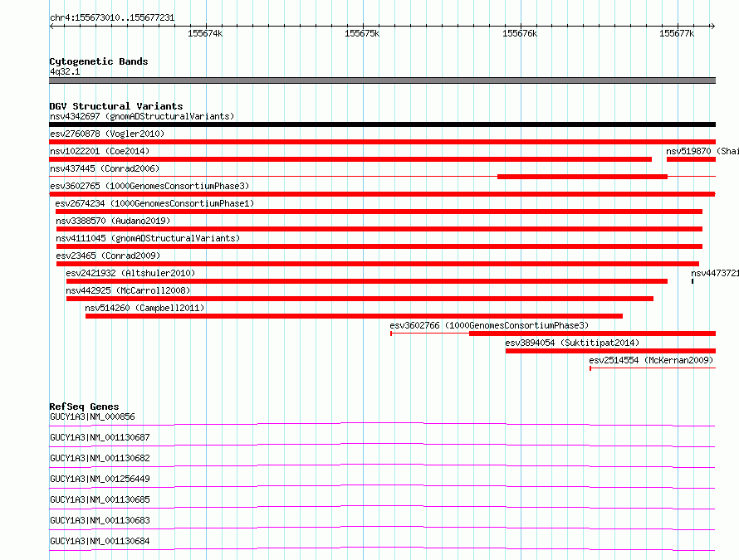
Task: Select the RefSeq Genes track title
Action: (84, 407)
